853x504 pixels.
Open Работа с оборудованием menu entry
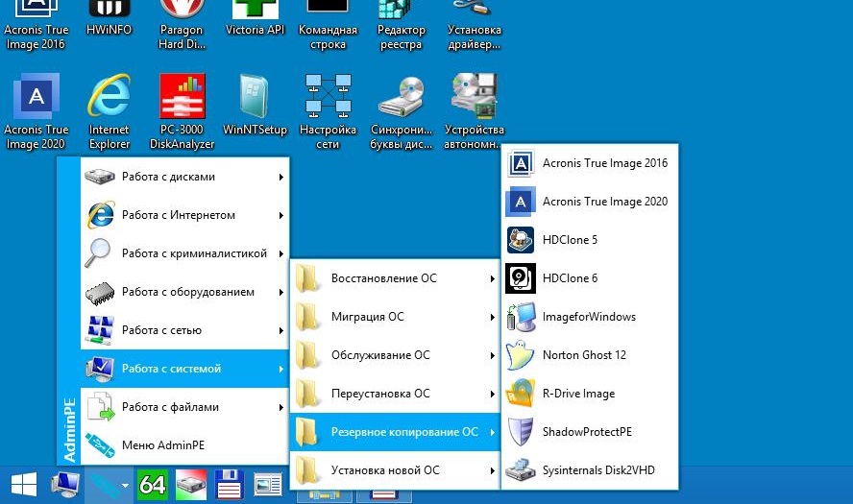click(184, 292)
